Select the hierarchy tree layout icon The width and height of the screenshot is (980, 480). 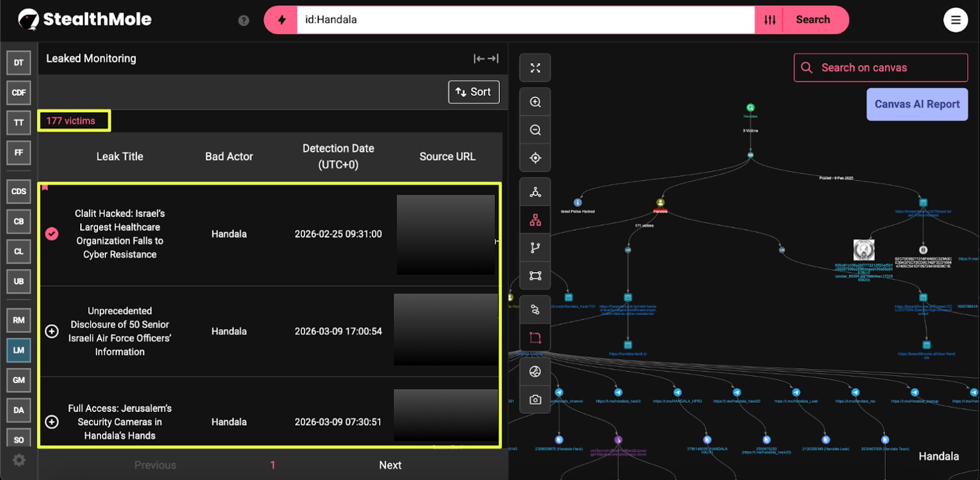point(535,220)
